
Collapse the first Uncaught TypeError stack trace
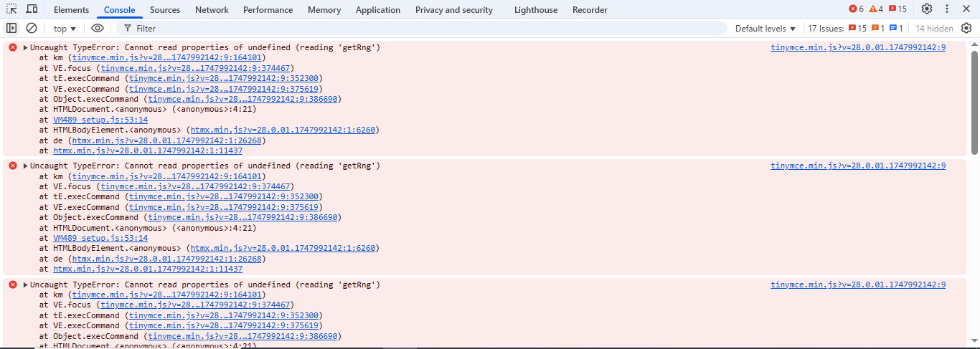26,47
